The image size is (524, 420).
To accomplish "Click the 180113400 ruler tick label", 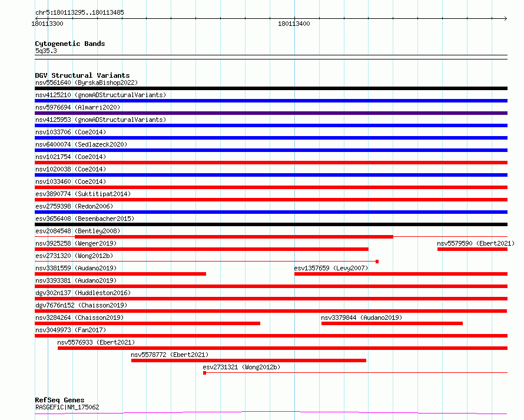I will (x=294, y=24).
